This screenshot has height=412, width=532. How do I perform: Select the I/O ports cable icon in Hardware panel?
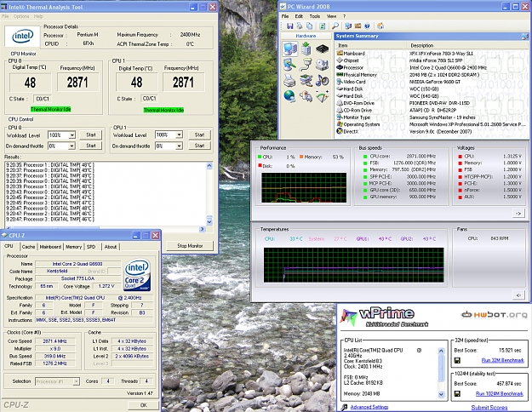pyautogui.click(x=306, y=65)
